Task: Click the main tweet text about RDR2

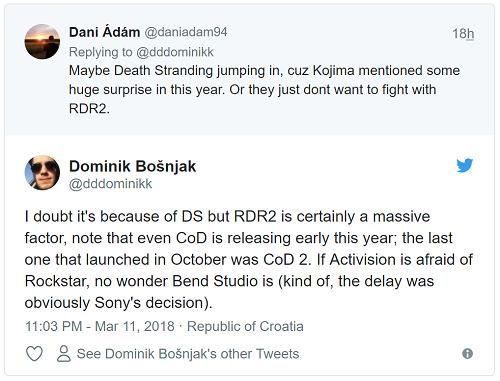Action: click(x=249, y=260)
